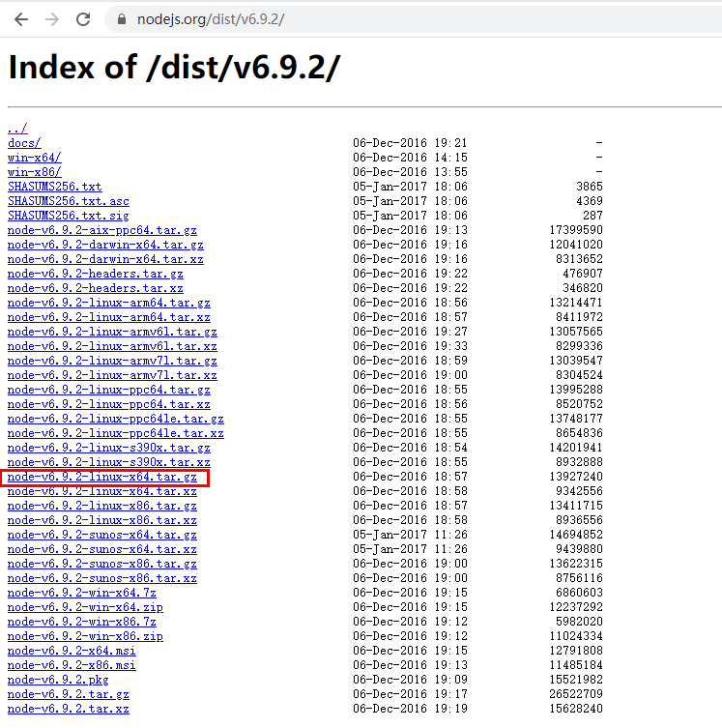
Task: Download node-v6.9.2.pkg
Action: coord(58,680)
